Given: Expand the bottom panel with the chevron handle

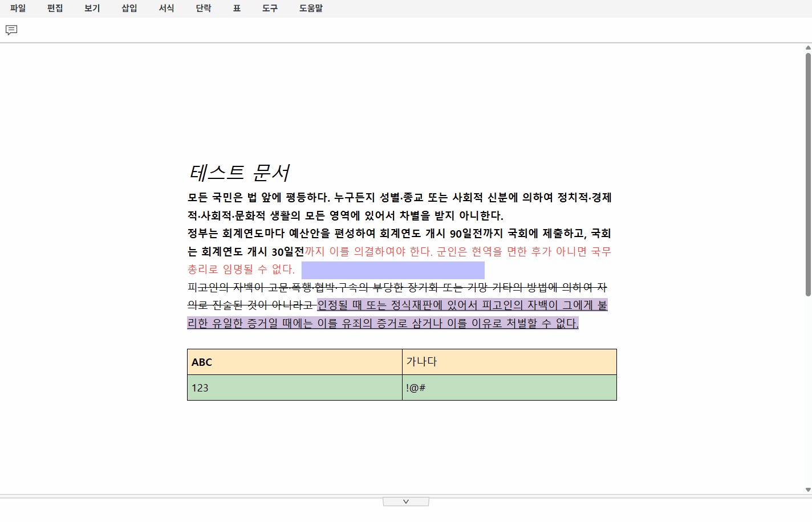Looking at the screenshot, I should (x=406, y=501).
